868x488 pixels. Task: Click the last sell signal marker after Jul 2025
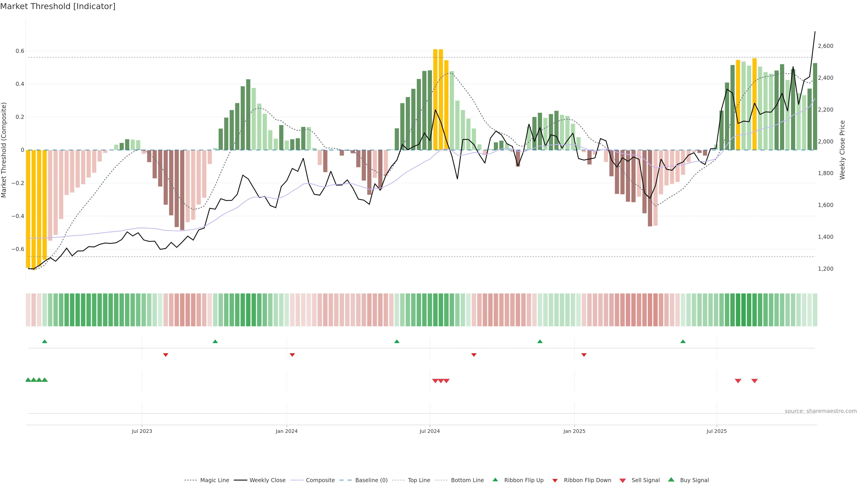click(x=755, y=381)
